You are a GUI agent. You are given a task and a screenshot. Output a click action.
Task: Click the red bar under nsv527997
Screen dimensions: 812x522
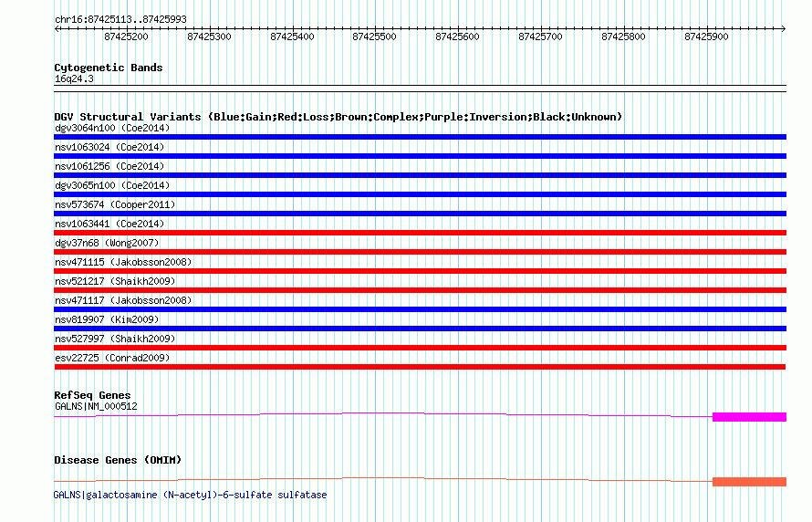click(x=420, y=348)
